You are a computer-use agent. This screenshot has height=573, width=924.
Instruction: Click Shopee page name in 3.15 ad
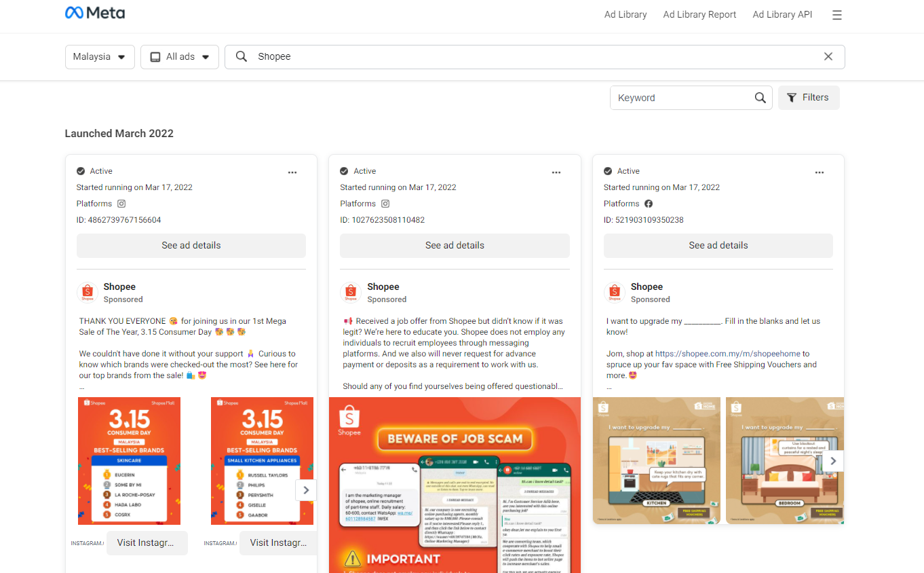119,287
